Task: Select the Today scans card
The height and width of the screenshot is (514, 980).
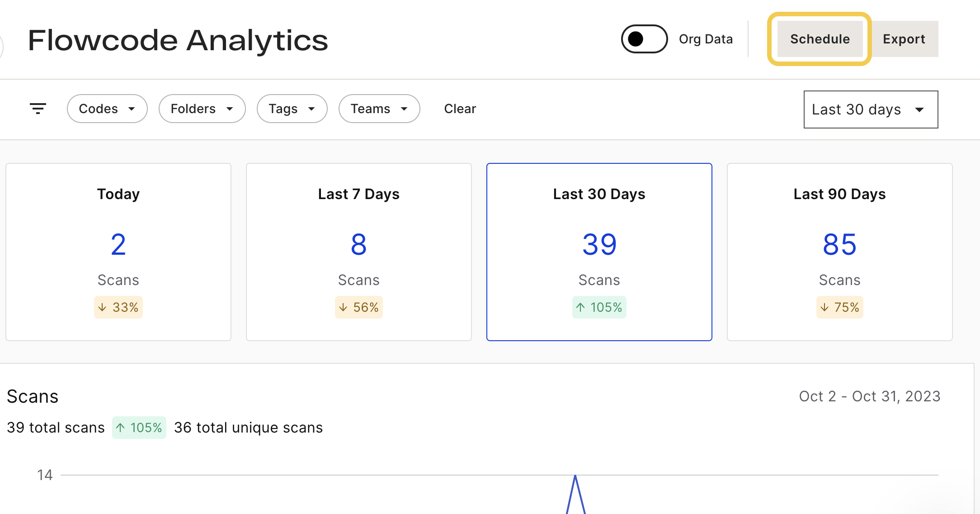Action: click(x=118, y=252)
